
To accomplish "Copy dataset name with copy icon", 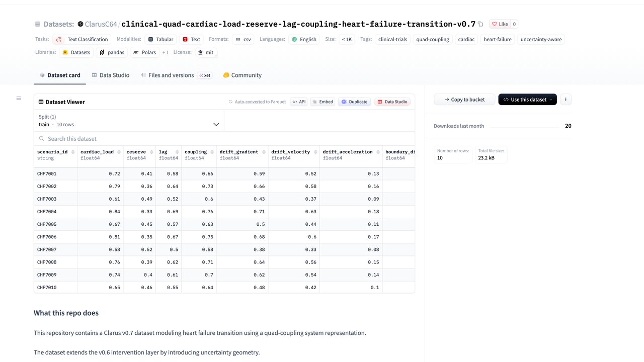I will coord(480,24).
